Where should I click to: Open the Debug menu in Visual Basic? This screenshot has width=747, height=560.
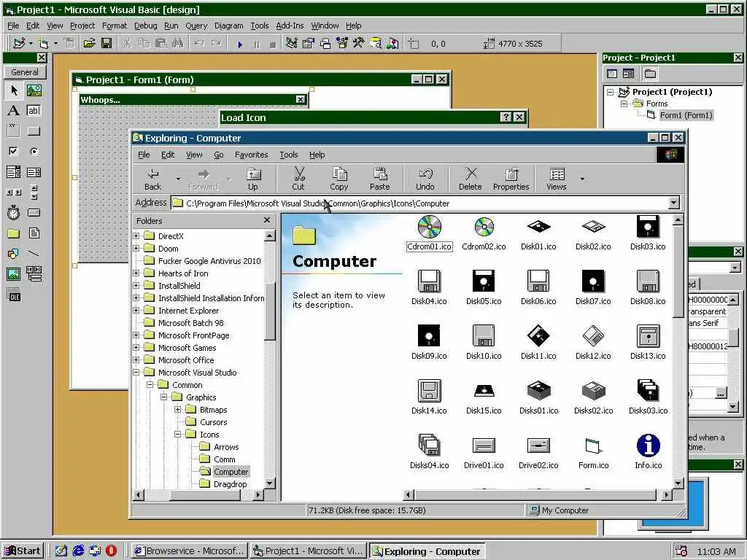[x=145, y=26]
